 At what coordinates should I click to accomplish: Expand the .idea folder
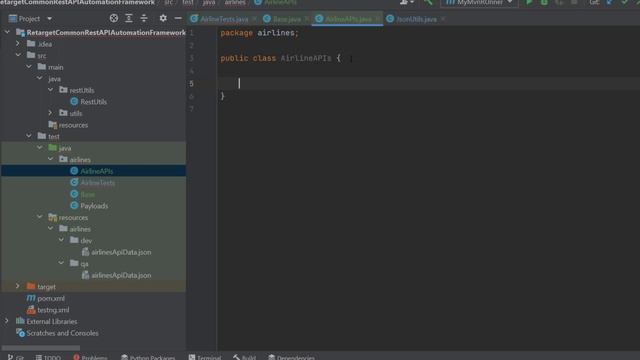(x=18, y=43)
